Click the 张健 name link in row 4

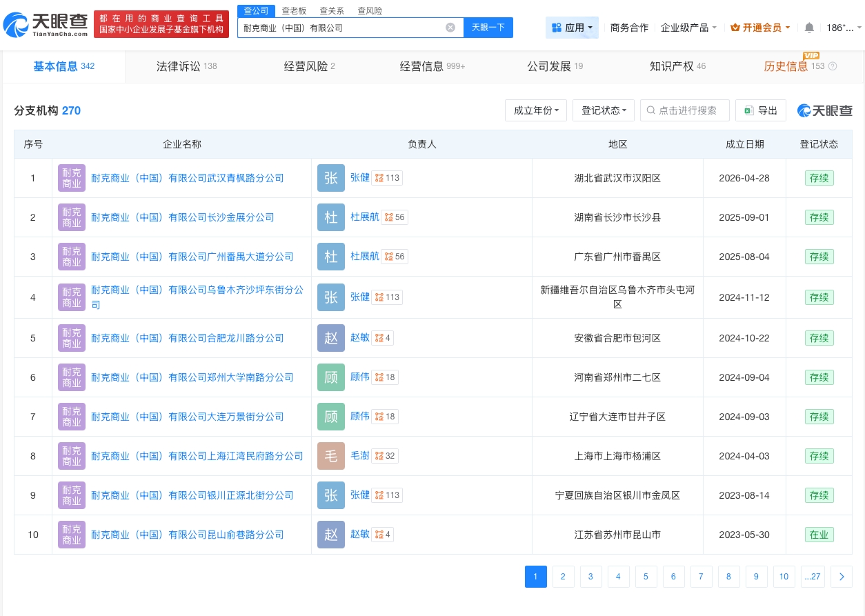point(360,297)
